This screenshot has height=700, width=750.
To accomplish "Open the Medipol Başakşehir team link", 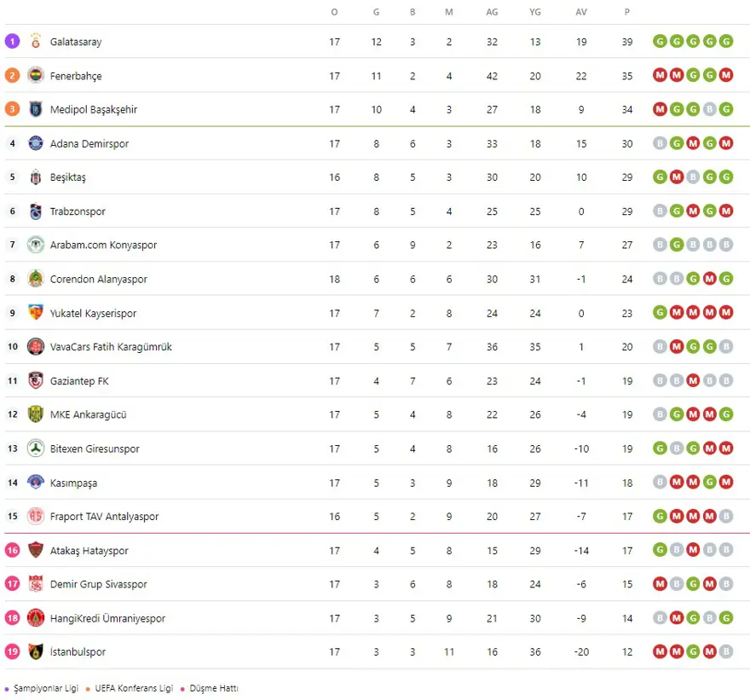I will point(94,110).
